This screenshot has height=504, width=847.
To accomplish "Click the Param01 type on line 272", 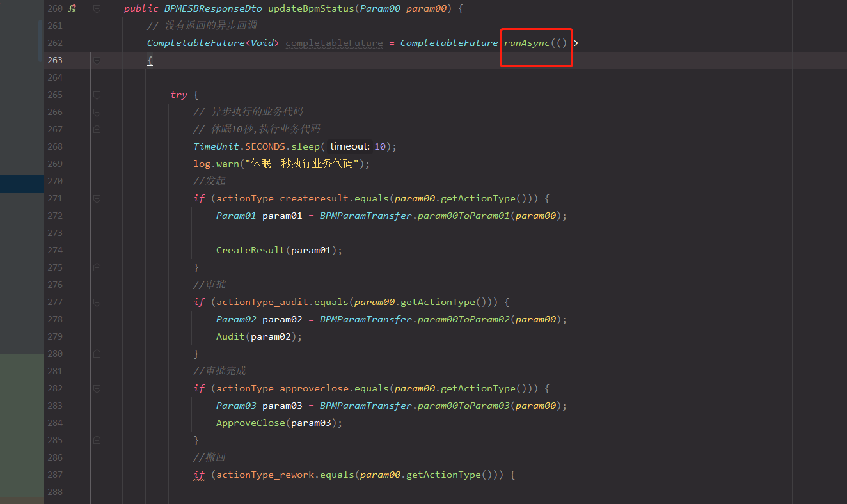I will click(236, 216).
